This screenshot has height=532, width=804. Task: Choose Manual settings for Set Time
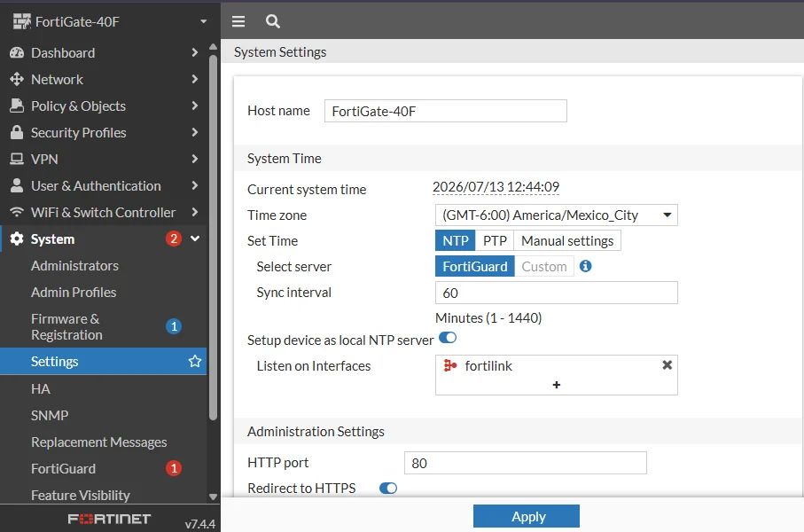click(567, 240)
